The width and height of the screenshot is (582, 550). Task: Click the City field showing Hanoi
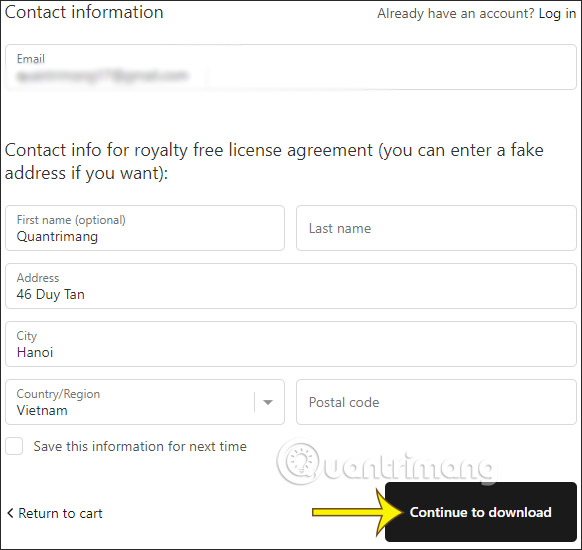pyautogui.click(x=291, y=344)
